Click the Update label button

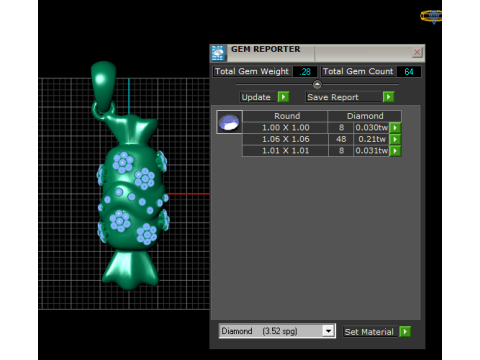pyautogui.click(x=258, y=97)
